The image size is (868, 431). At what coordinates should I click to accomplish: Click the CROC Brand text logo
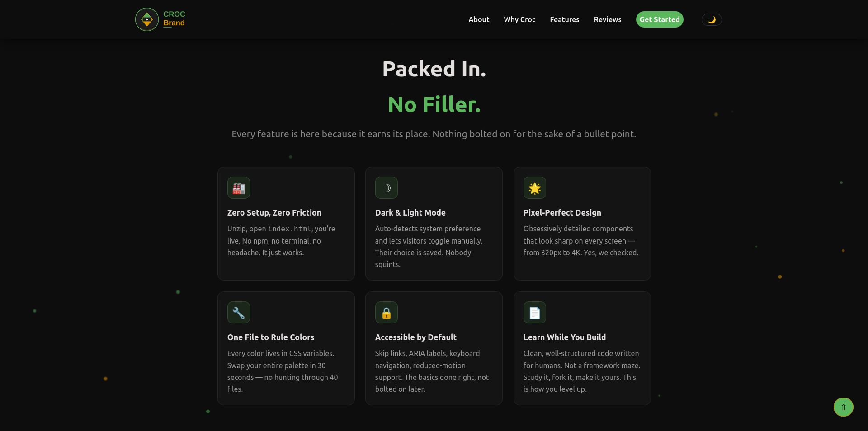coord(174,19)
